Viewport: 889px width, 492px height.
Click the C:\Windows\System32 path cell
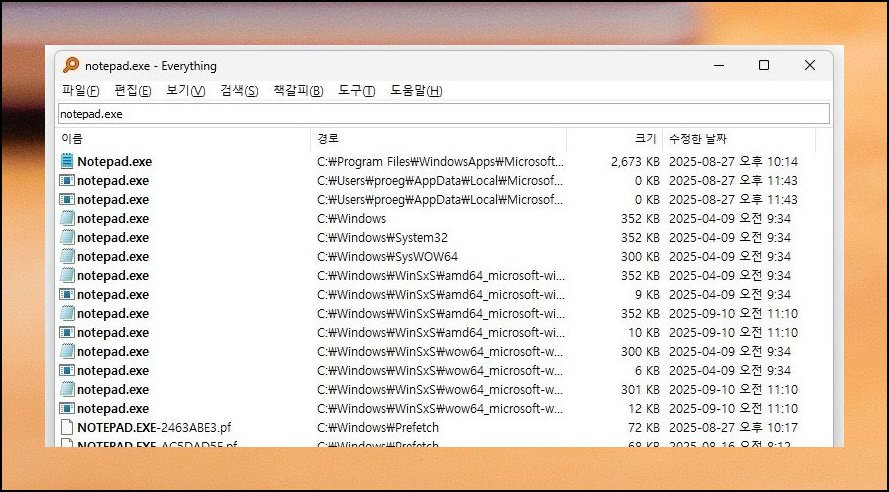pos(382,237)
